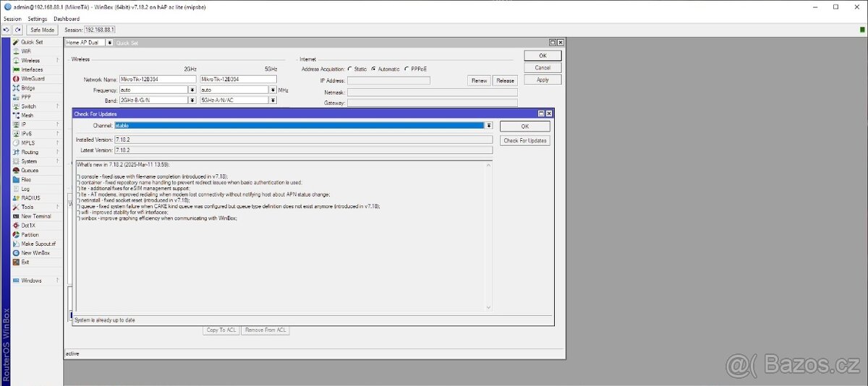Click Cancel in the Quick Set window

click(542, 67)
